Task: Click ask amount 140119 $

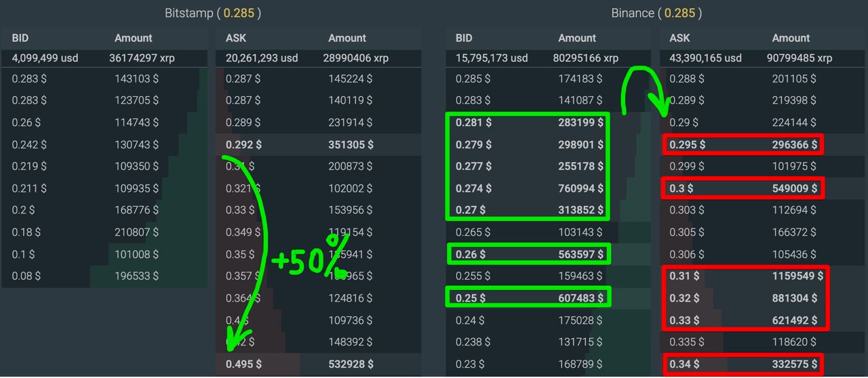Action: 350,100
